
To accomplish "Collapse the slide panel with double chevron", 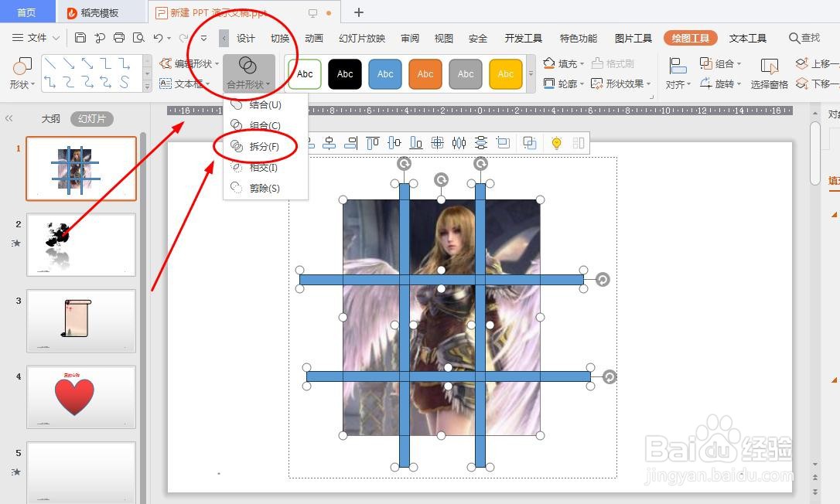I will 9,118.
